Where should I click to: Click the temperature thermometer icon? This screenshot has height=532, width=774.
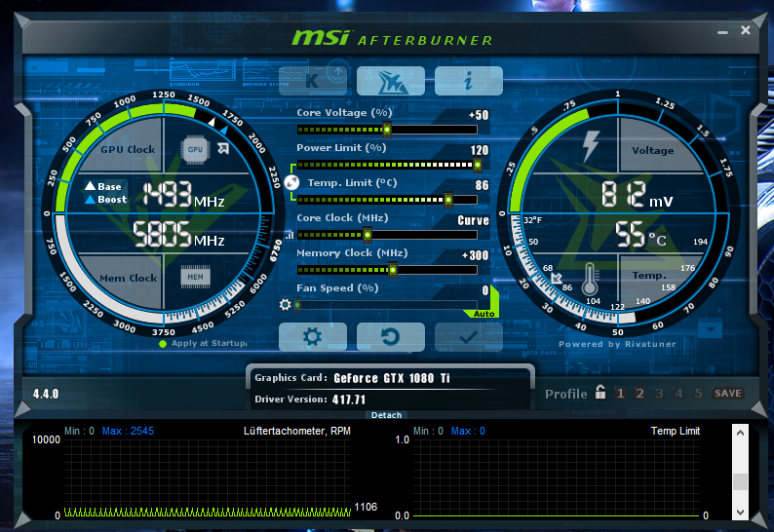coord(590,280)
